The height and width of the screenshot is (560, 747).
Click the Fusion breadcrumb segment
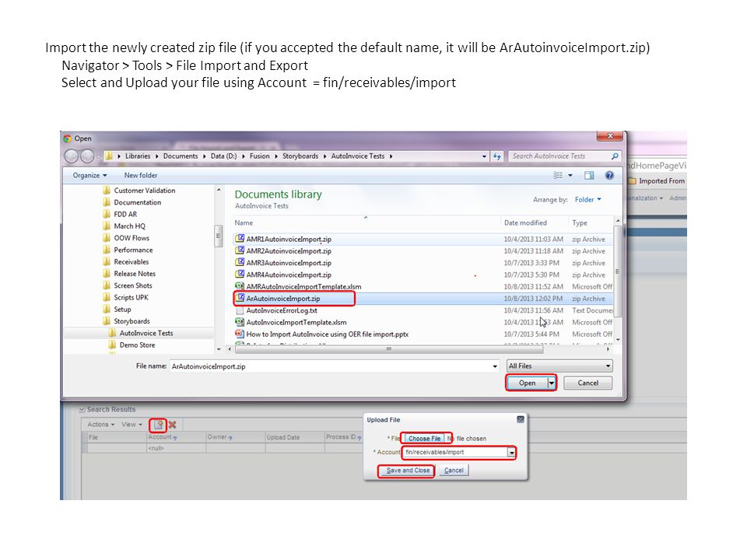click(260, 156)
